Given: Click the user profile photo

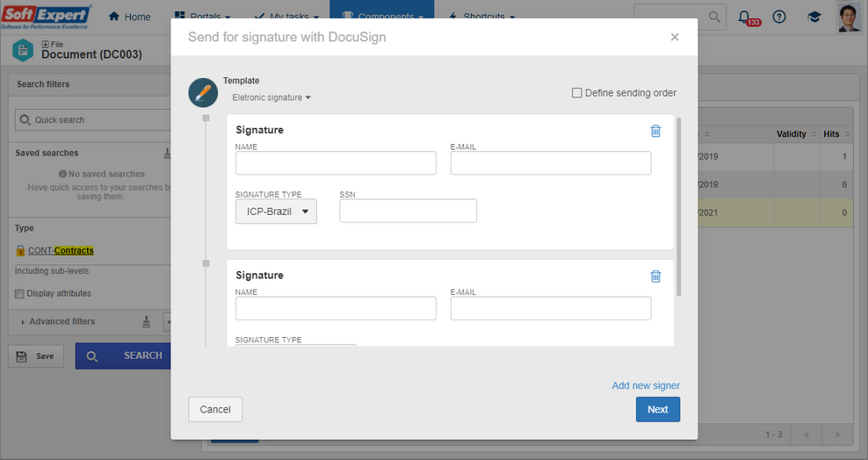Looking at the screenshot, I should pos(850,18).
